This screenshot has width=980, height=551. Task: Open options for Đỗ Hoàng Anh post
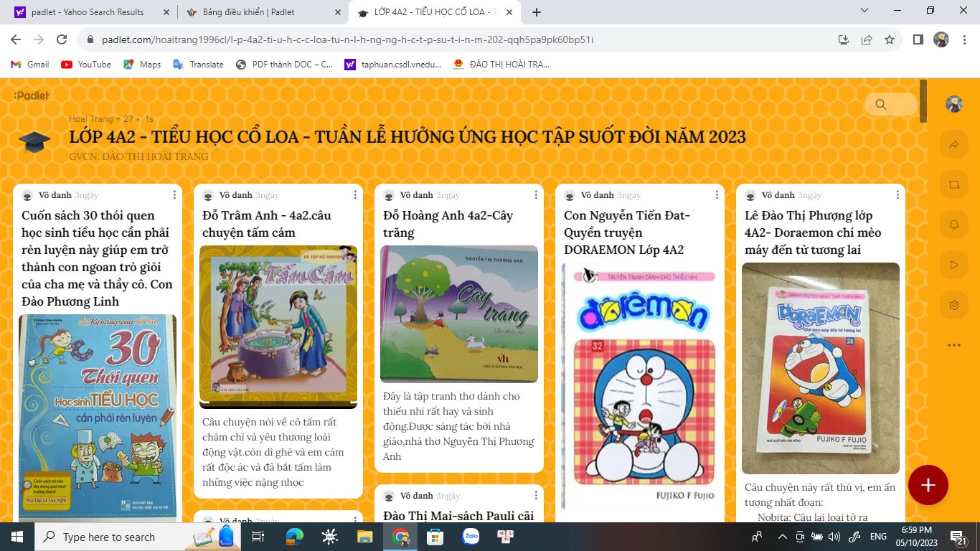(x=536, y=195)
